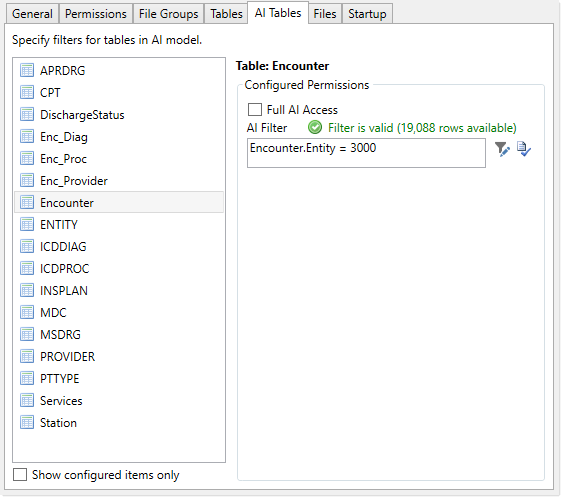Select the Services table entry
Screen dimensions: 563x499
(x=119, y=400)
